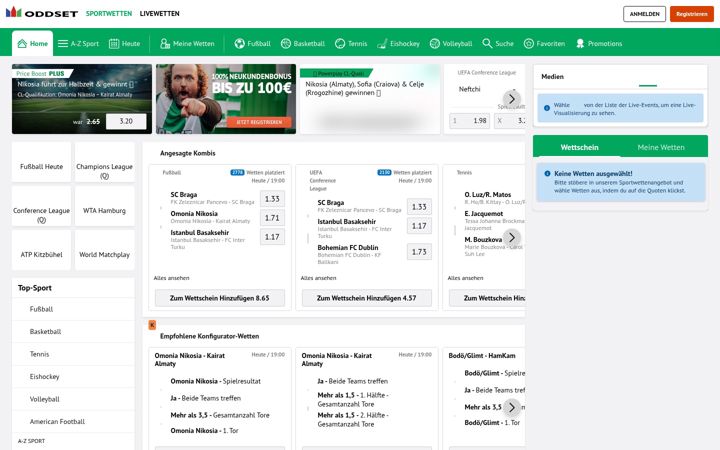Select the Eishockey icon in navigation bar
The height and width of the screenshot is (450, 720).
382,44
